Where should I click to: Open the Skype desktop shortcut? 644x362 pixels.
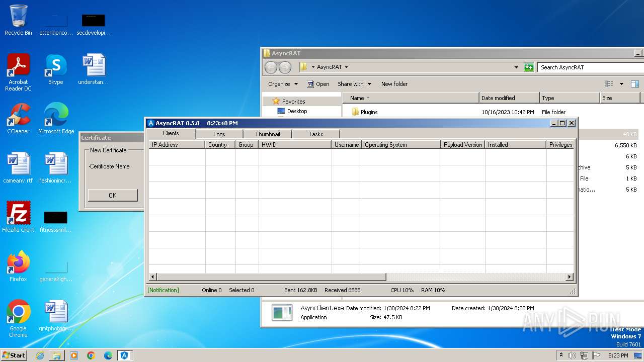56,69
